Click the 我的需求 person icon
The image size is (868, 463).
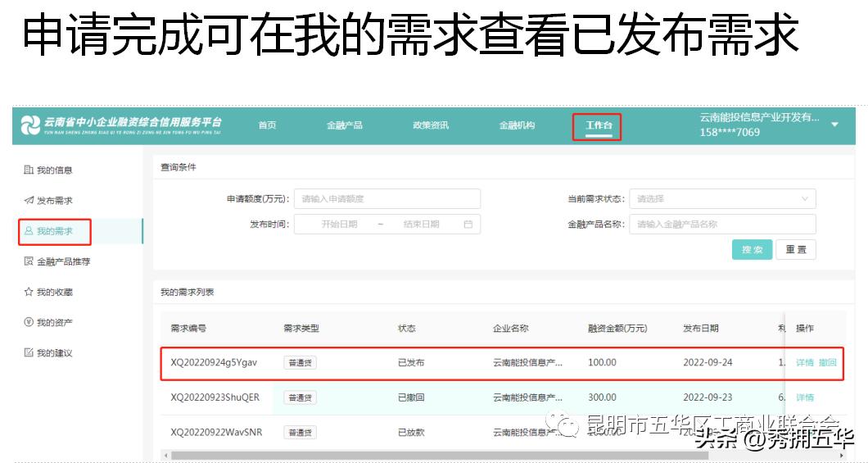click(29, 230)
